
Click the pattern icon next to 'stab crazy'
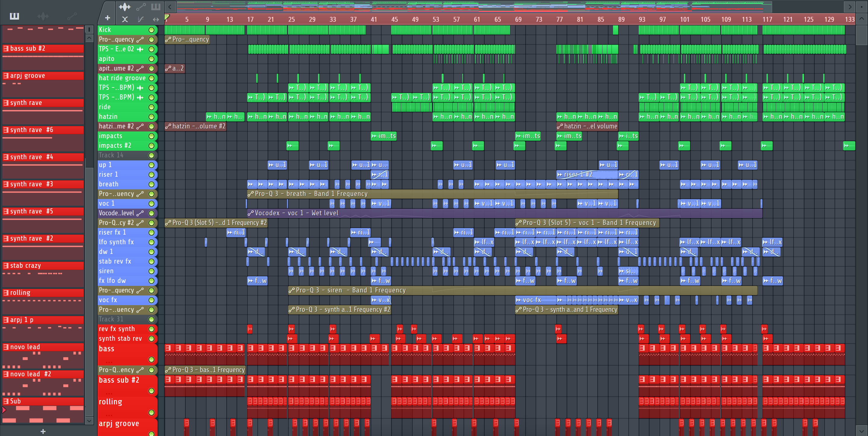coord(6,265)
